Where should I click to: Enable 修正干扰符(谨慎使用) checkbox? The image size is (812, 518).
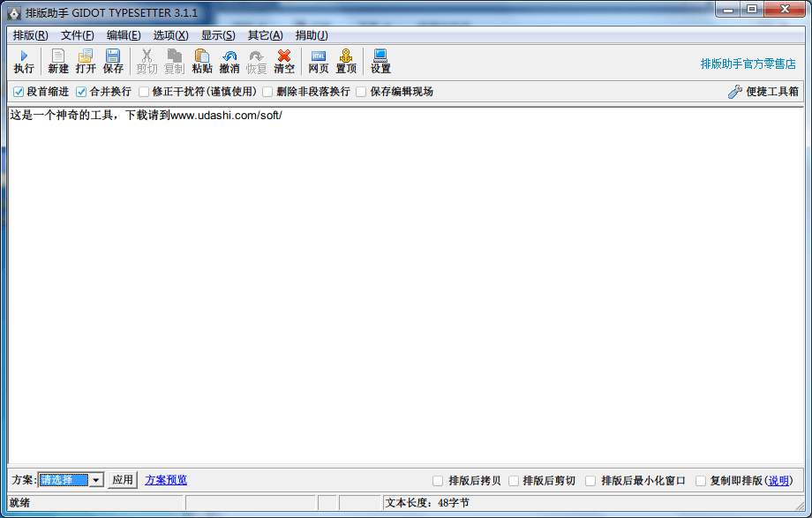[x=144, y=92]
